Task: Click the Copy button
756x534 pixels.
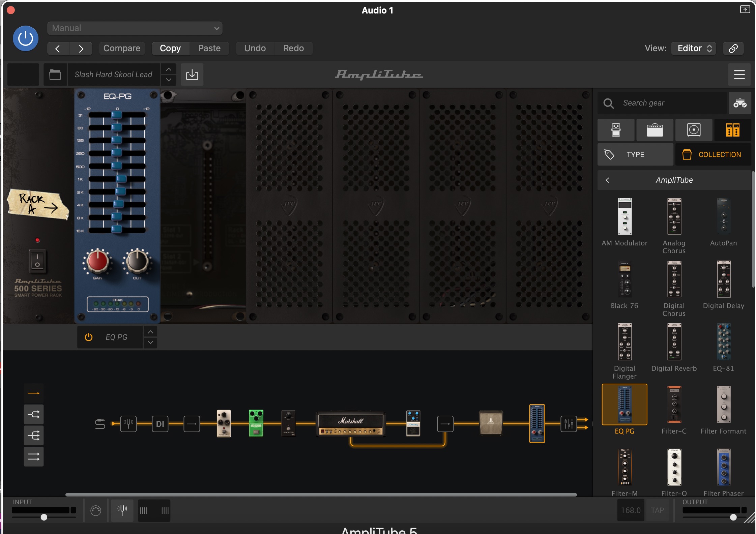Action: click(170, 49)
